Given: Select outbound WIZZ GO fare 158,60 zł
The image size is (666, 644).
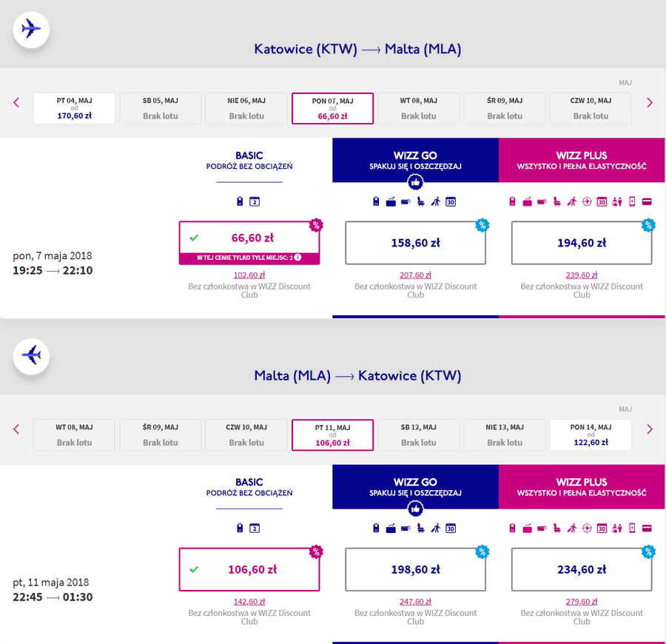Looking at the screenshot, I should [x=415, y=243].
